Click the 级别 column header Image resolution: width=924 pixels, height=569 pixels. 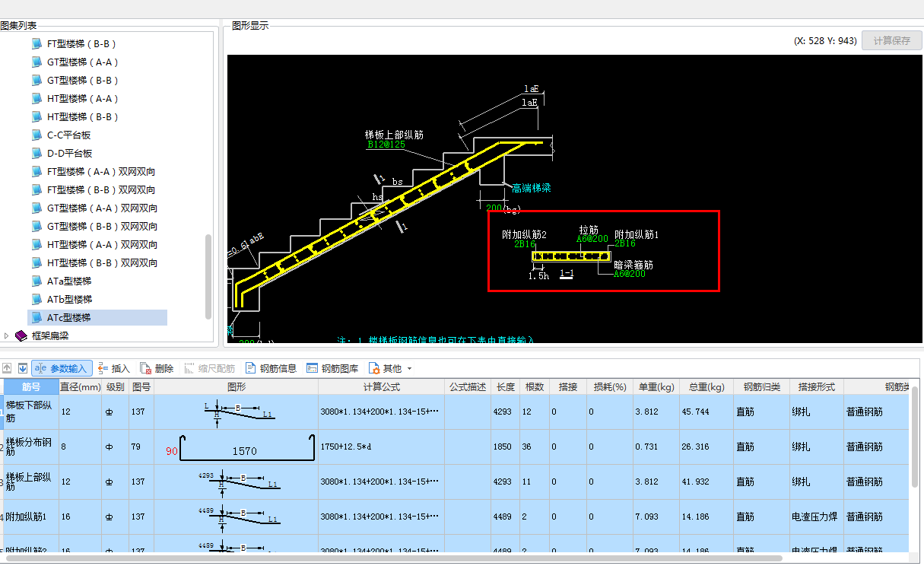(116, 386)
